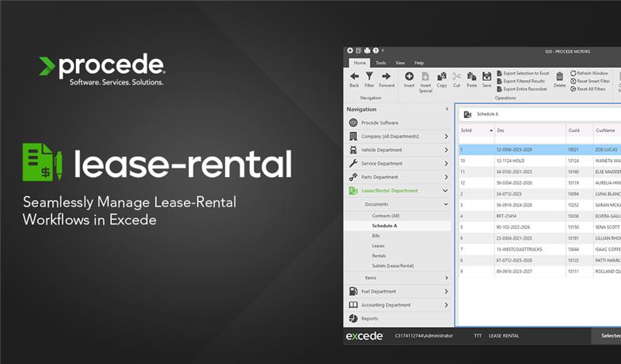The image size is (621, 364).
Task: Expand the Fuel Department chevron
Action: [x=446, y=292]
